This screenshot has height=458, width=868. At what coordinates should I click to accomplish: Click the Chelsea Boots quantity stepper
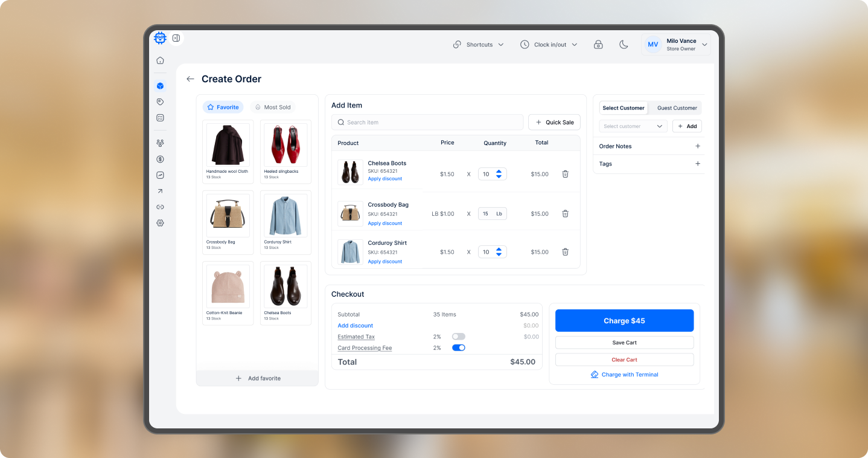point(499,174)
